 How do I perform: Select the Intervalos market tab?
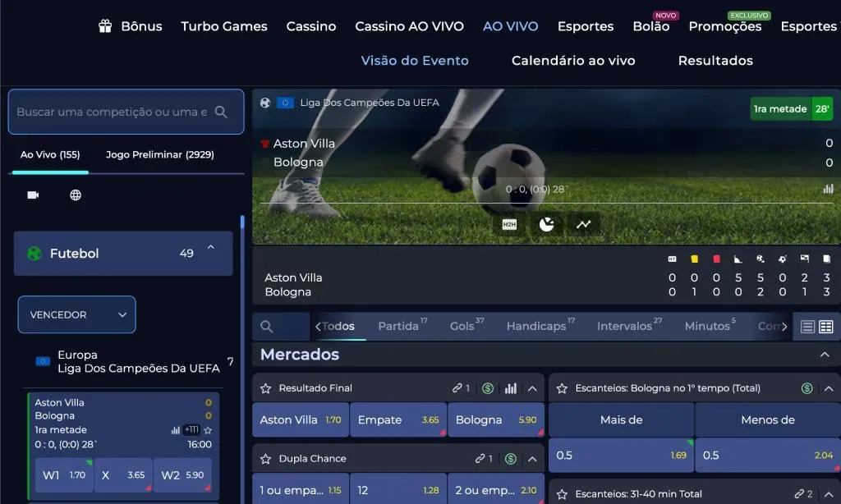(x=629, y=325)
